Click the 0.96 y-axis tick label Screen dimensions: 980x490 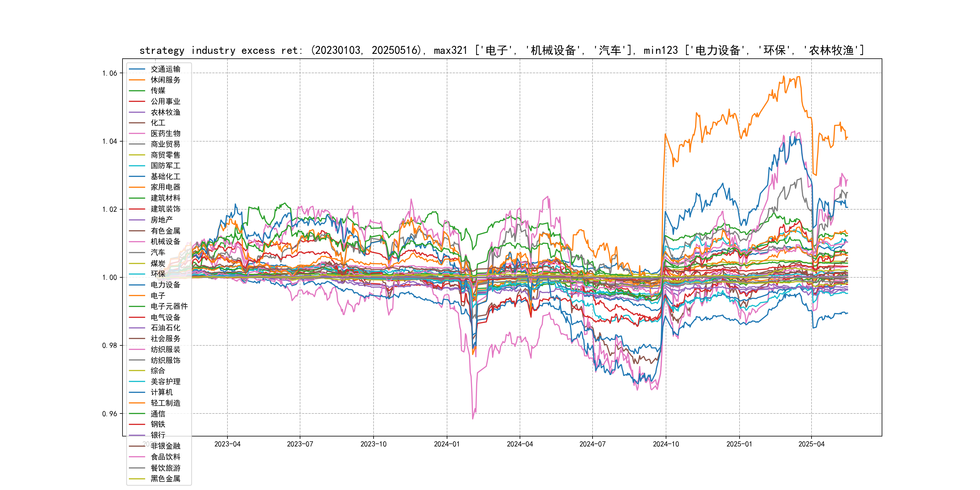tap(109, 414)
